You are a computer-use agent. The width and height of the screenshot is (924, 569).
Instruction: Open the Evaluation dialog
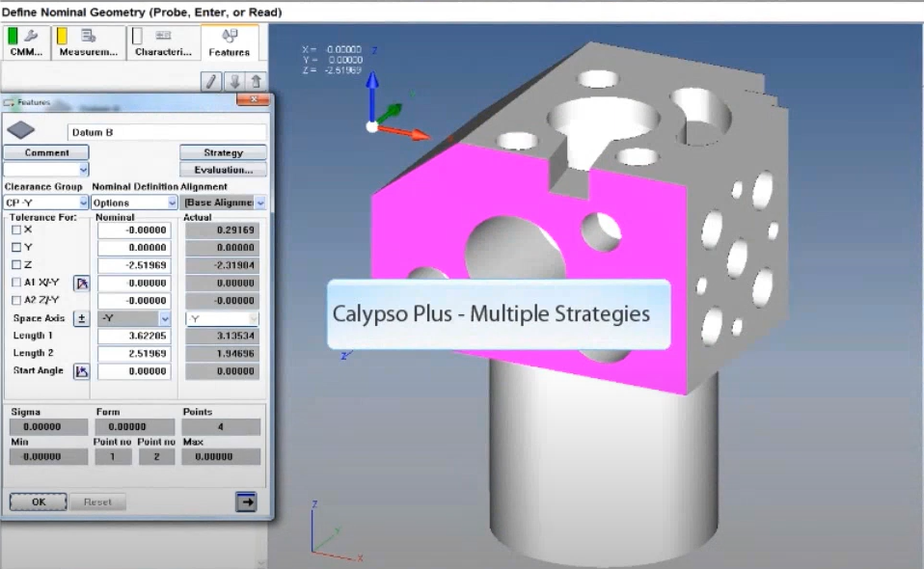[223, 171]
